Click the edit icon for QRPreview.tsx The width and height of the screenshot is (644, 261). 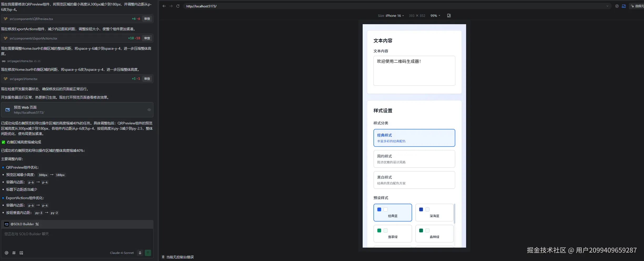pos(6,19)
